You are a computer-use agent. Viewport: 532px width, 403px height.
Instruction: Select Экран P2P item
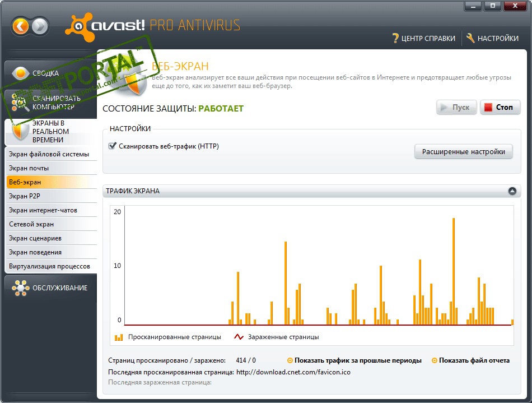pos(52,196)
